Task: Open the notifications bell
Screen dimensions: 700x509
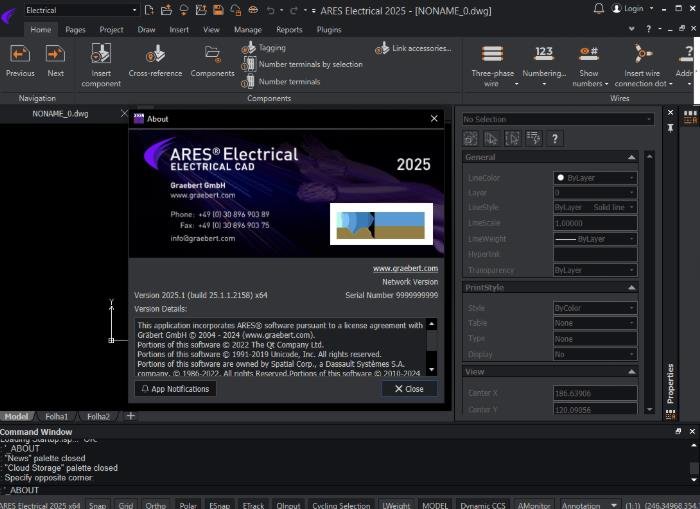Action: 599,8
